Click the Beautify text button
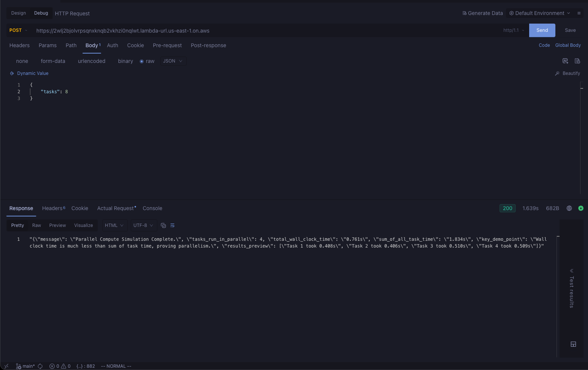588x370 pixels. coord(571,73)
